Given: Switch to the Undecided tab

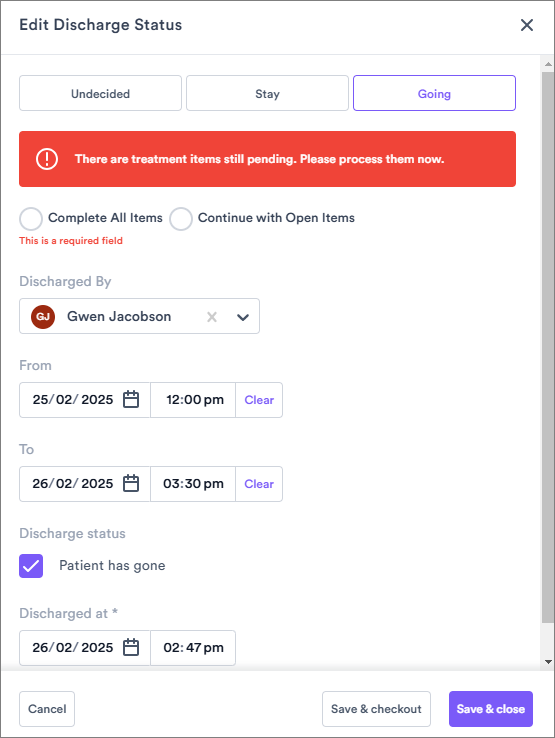Looking at the screenshot, I should click(100, 93).
